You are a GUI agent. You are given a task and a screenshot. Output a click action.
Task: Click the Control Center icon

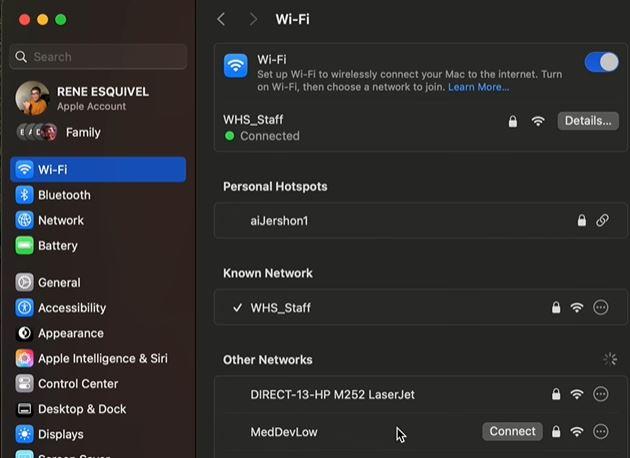click(x=25, y=384)
